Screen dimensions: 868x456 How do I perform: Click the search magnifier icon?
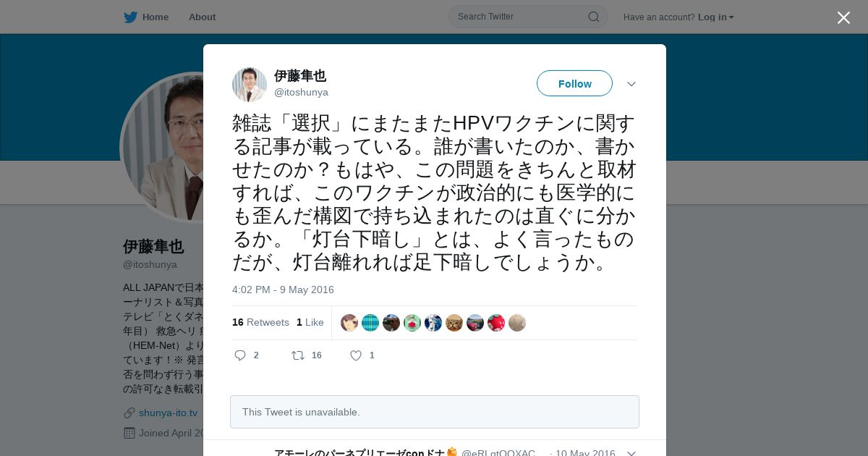coord(593,17)
